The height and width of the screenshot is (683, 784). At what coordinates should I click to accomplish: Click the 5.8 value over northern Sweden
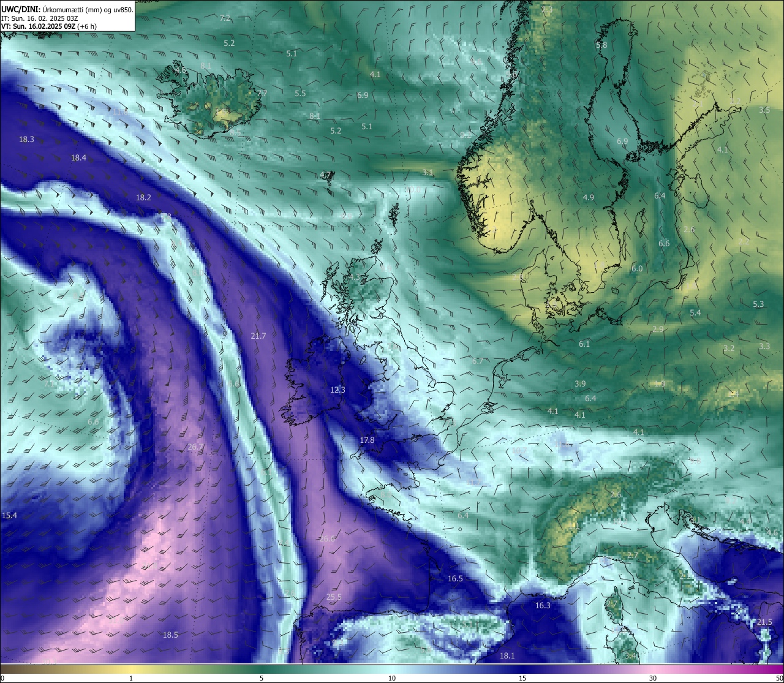[601, 45]
